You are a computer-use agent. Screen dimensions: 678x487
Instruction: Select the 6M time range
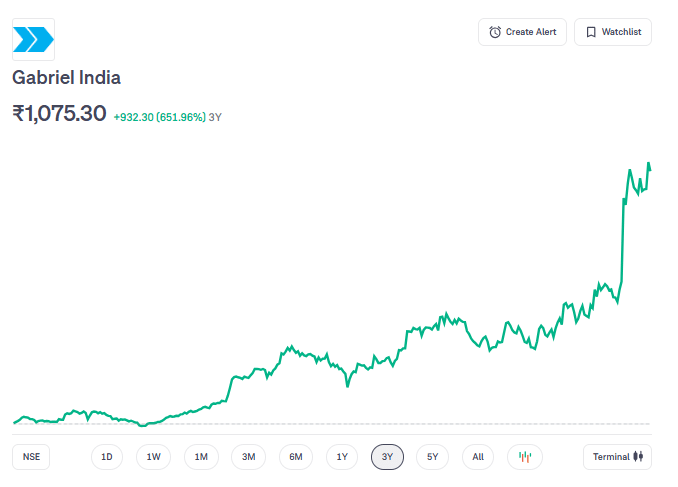click(296, 457)
